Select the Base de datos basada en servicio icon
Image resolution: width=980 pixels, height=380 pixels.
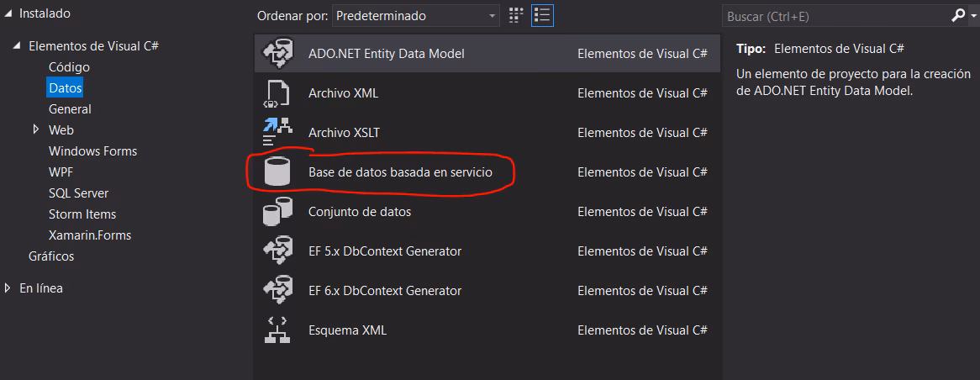click(x=277, y=172)
